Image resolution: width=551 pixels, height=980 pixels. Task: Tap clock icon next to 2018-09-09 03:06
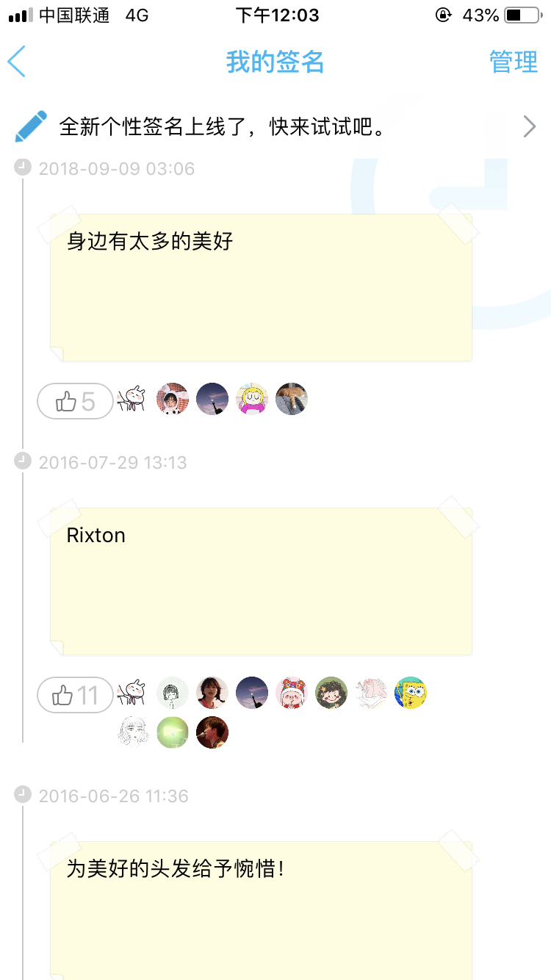coord(24,168)
